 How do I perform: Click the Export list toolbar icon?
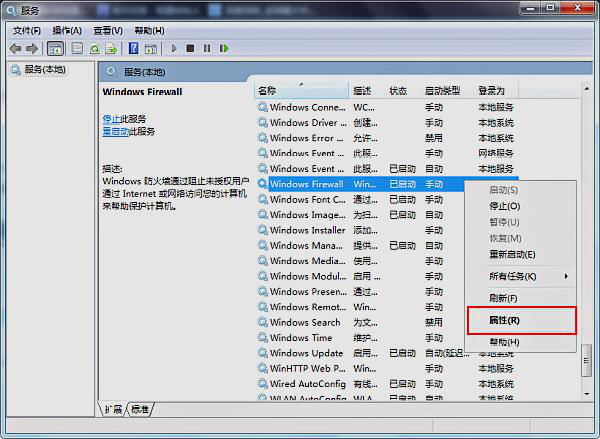click(111, 49)
